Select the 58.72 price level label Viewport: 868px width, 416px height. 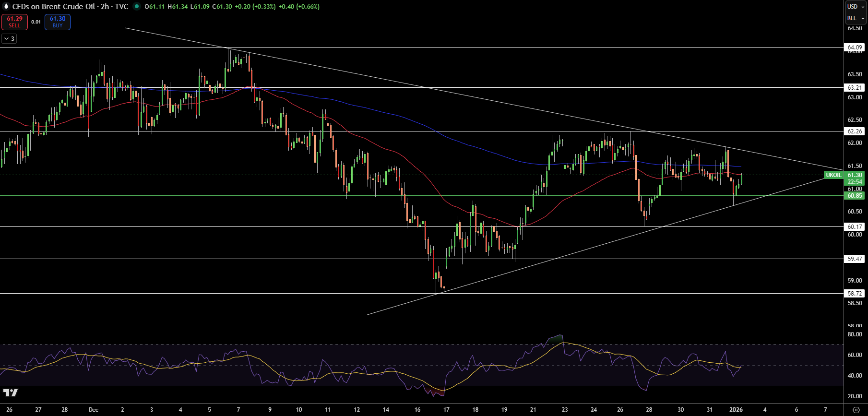point(855,294)
